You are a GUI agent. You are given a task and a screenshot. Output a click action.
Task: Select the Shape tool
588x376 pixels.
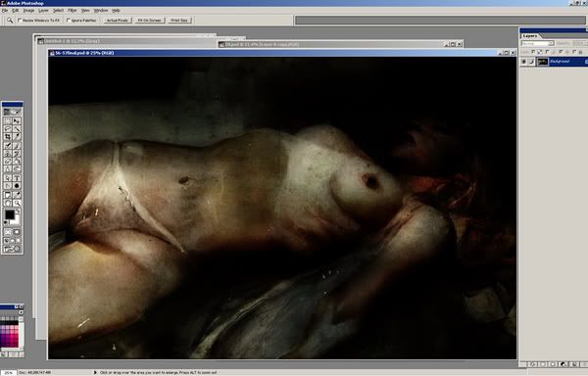(17, 186)
